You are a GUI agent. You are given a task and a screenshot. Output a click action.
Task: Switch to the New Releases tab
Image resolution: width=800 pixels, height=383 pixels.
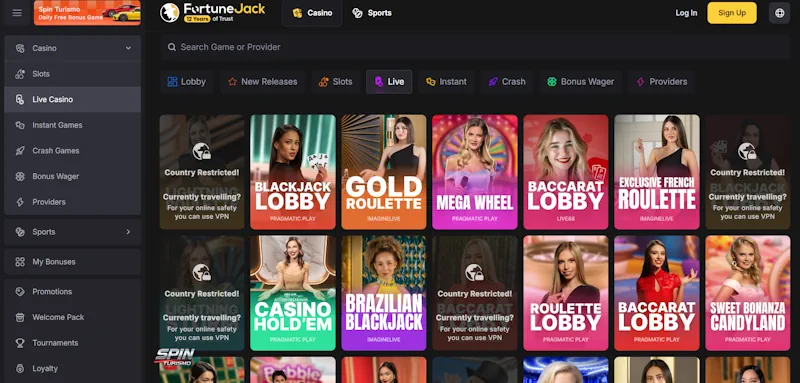click(x=262, y=82)
